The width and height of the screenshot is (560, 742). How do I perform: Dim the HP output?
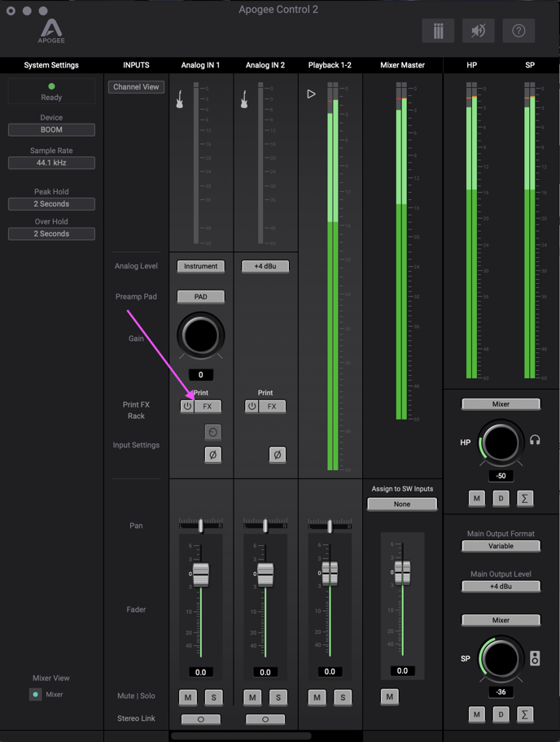click(x=501, y=498)
